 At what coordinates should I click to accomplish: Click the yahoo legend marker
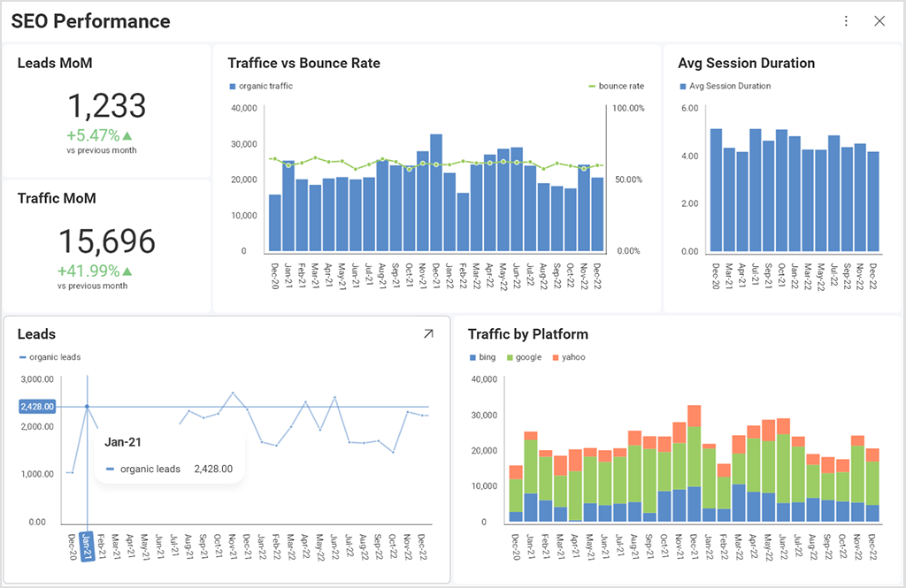pos(557,357)
